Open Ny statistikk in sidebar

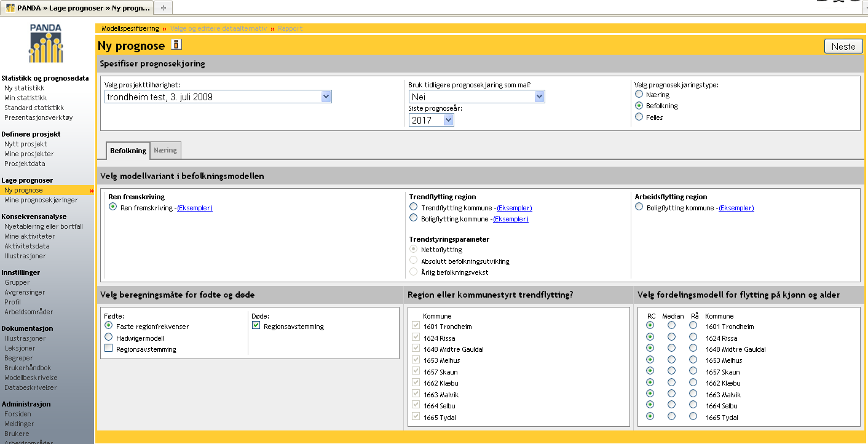pyautogui.click(x=24, y=88)
